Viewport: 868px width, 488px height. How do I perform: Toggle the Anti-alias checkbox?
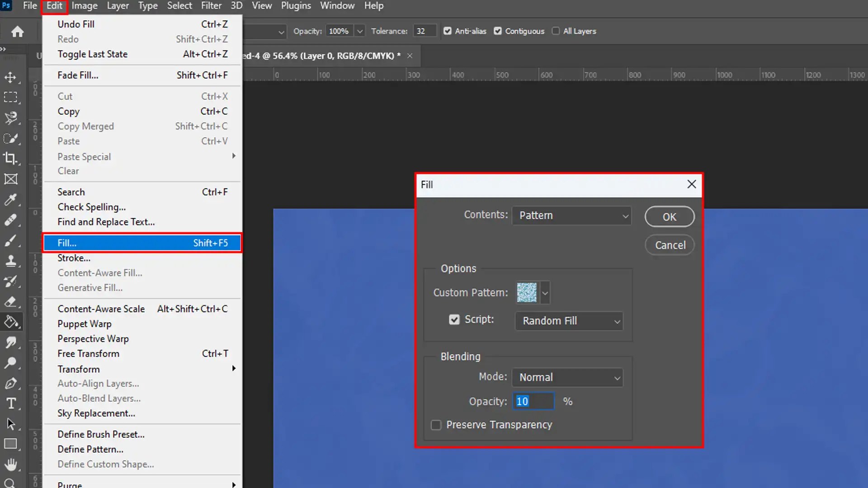pos(448,31)
